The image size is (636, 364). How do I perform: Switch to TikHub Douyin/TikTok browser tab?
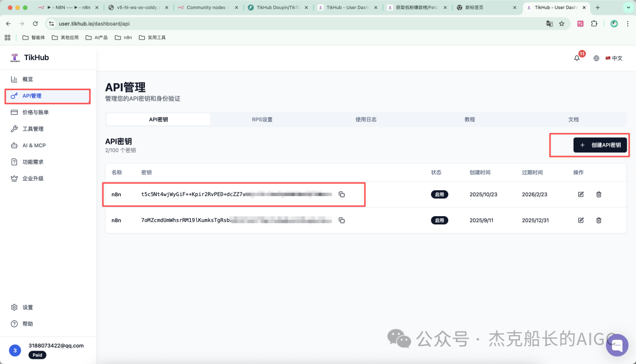click(278, 7)
